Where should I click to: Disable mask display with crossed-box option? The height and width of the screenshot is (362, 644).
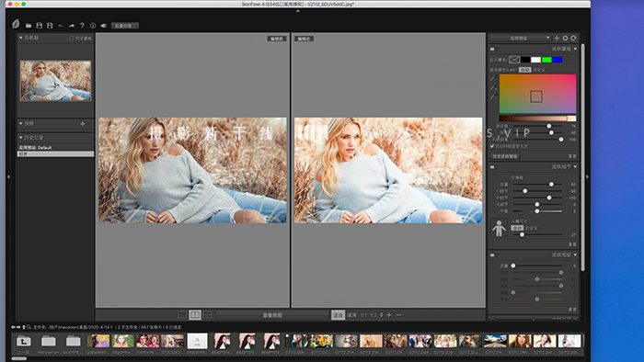tap(513, 60)
